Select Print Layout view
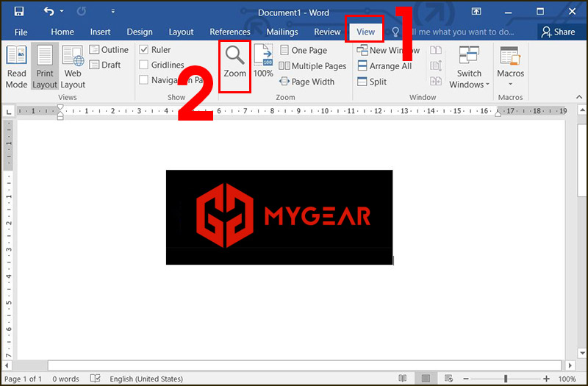The image size is (588, 386). [x=45, y=67]
